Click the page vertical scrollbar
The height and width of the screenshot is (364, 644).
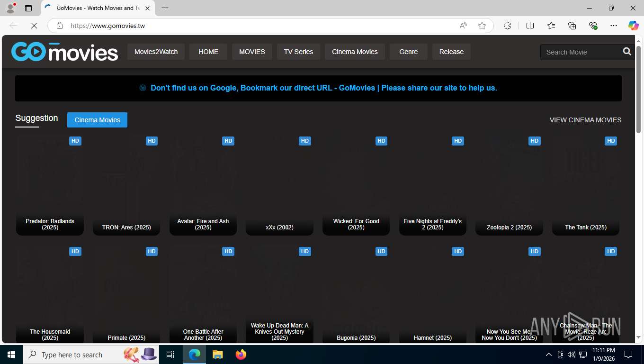(638, 89)
